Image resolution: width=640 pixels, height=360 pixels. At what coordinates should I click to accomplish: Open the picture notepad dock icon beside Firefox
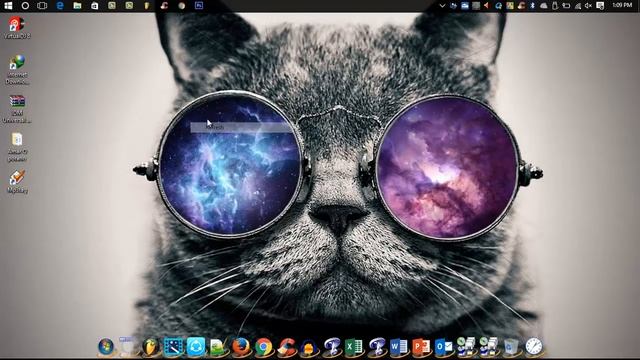[218, 347]
